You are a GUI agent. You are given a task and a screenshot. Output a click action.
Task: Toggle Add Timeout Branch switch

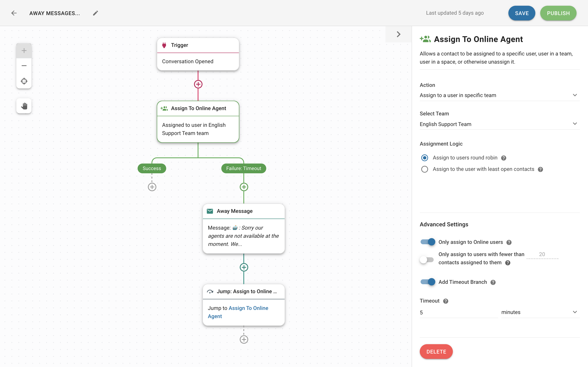coord(428,282)
